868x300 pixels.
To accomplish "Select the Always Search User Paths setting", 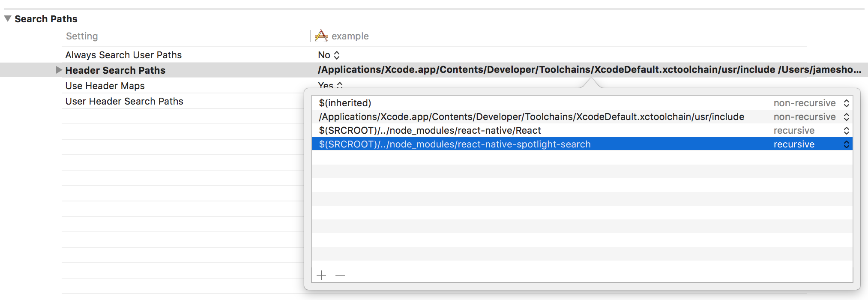I will [x=123, y=55].
